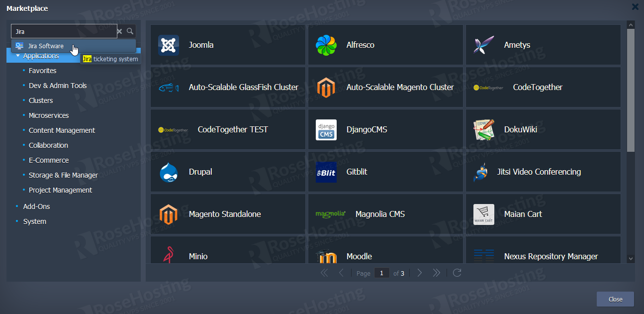Select the System section
The width and height of the screenshot is (644, 314).
[35, 221]
